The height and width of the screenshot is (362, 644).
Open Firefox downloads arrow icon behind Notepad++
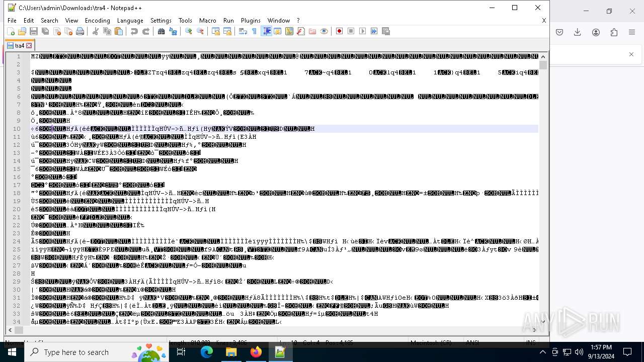[x=578, y=32]
